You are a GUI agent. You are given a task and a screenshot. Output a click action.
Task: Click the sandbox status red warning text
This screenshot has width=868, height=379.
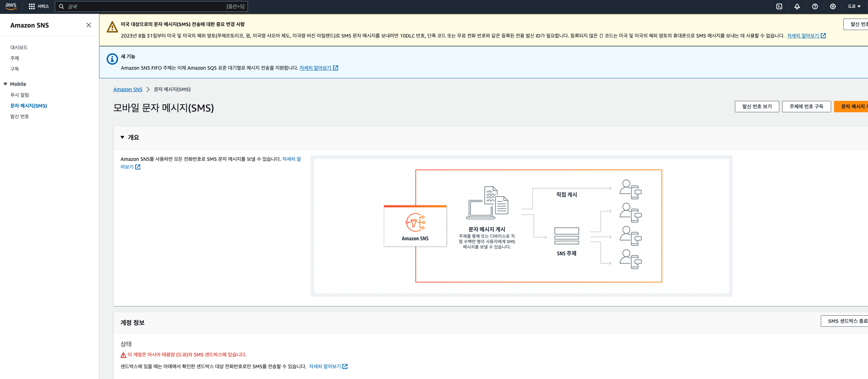pos(187,355)
